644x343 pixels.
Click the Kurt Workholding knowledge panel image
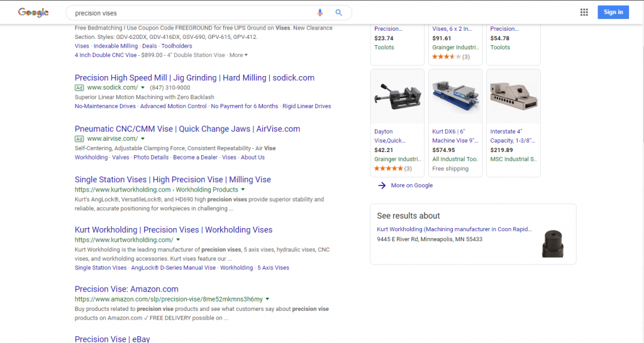pos(553,244)
